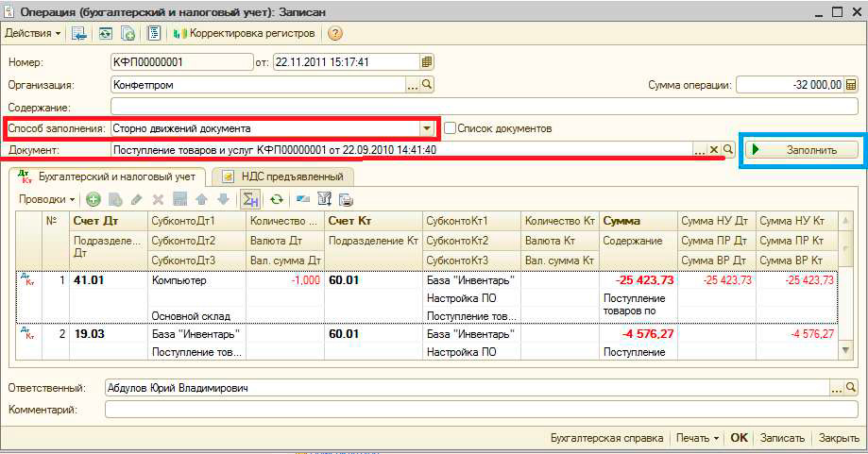
Task: Select the Компьютер subconto cell
Action: [196, 280]
